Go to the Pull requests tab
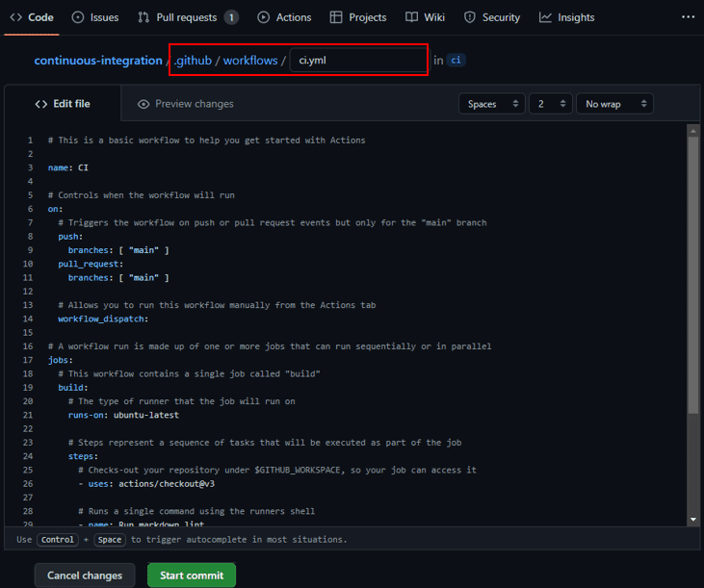 pyautogui.click(x=188, y=17)
